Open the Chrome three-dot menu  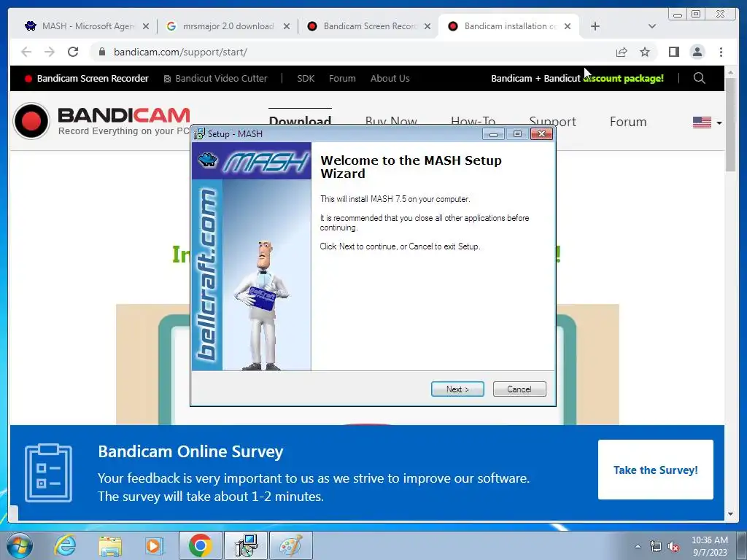pyautogui.click(x=721, y=52)
